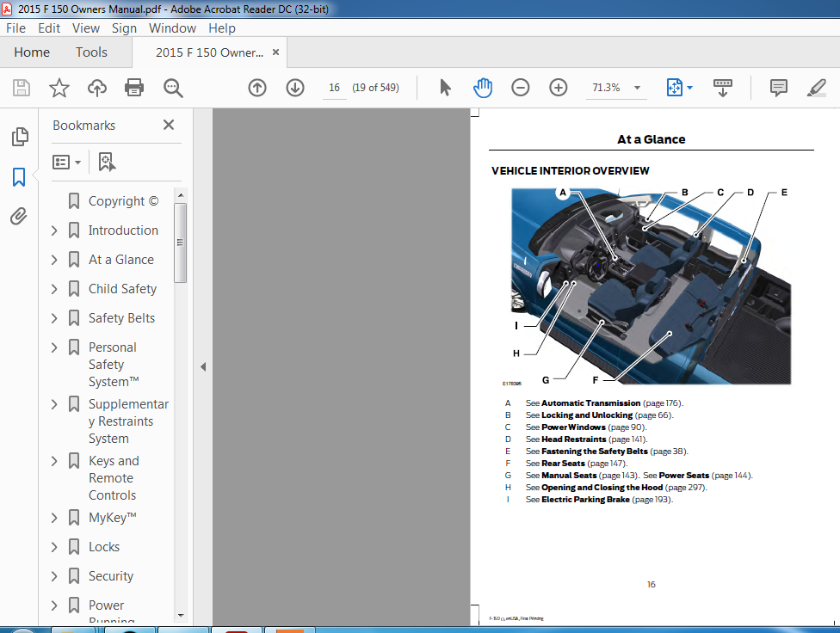Open fit page options arrow
840x633 pixels.
(689, 88)
